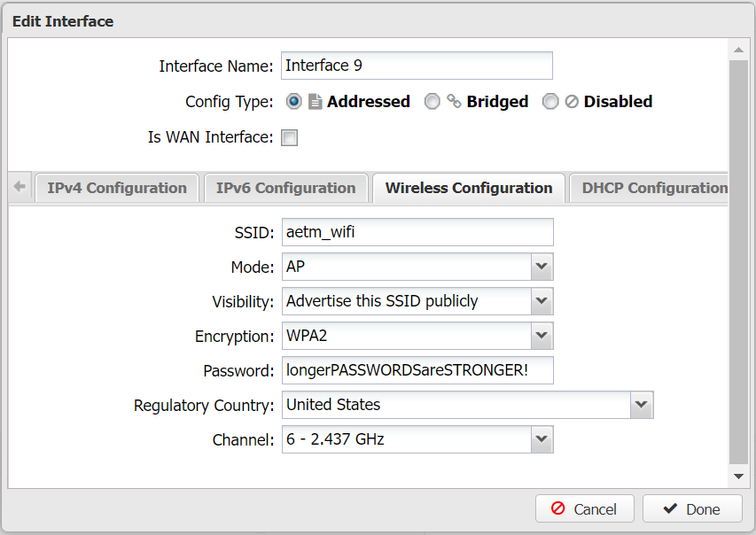Click the left arrow tab scroller
The width and height of the screenshot is (756, 535).
19,187
